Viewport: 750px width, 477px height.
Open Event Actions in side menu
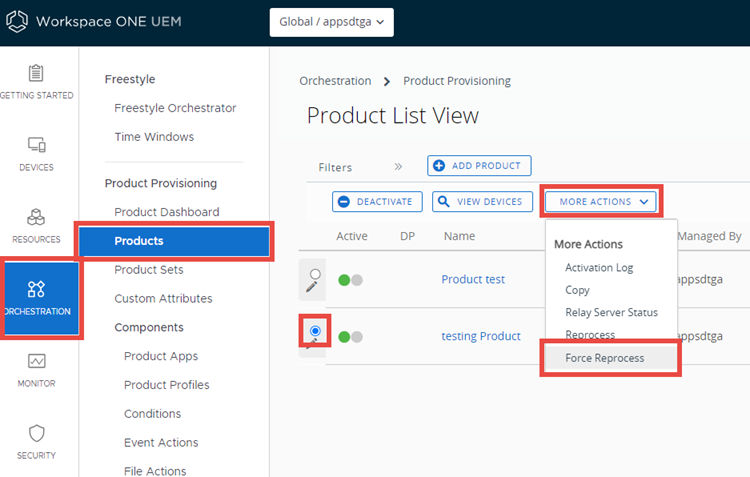[x=161, y=443]
